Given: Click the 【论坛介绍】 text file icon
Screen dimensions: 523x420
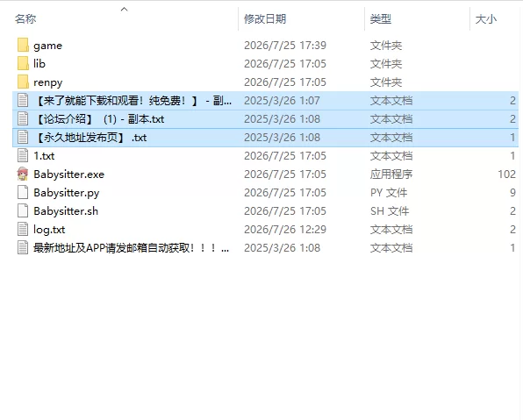Looking at the screenshot, I should (x=23, y=119).
